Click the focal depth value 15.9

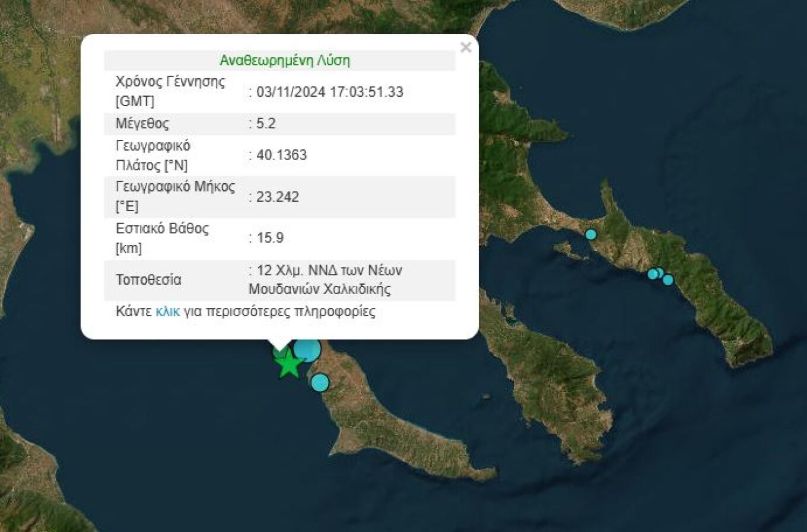click(270, 238)
